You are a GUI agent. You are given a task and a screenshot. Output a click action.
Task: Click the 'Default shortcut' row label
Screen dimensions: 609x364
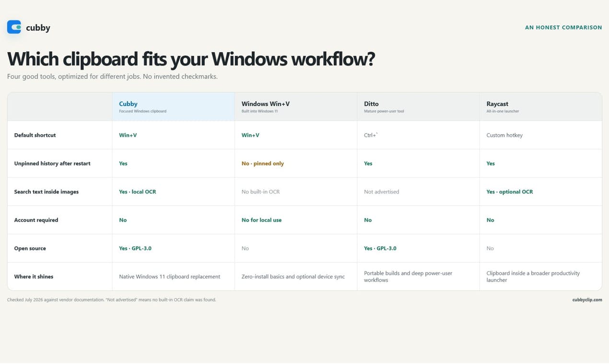coord(35,135)
